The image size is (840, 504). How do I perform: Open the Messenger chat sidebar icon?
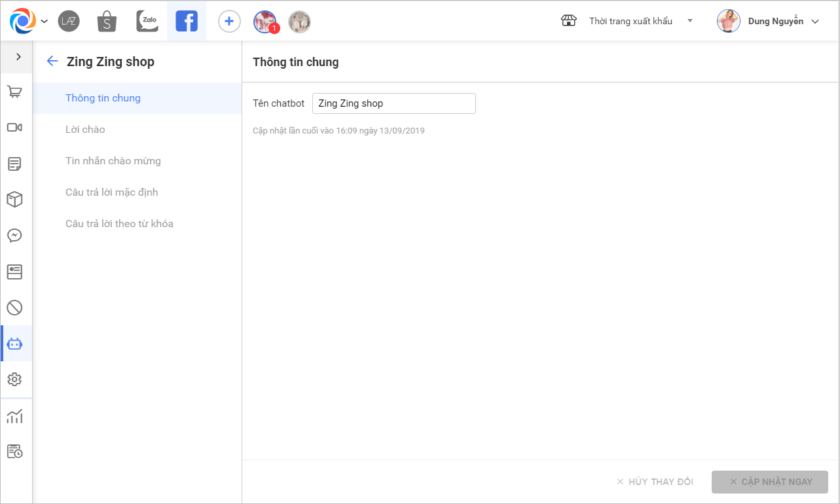(15, 235)
